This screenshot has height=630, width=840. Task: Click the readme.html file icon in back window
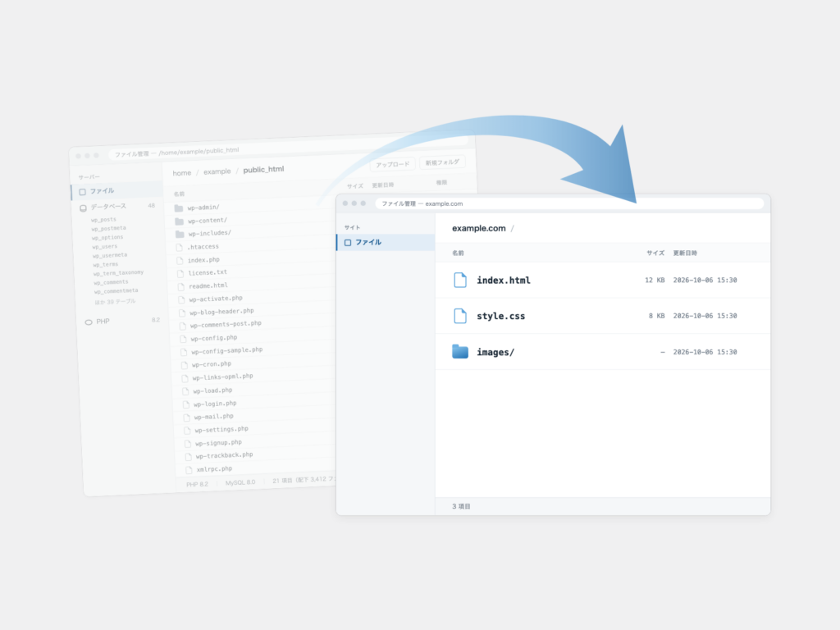(x=181, y=286)
